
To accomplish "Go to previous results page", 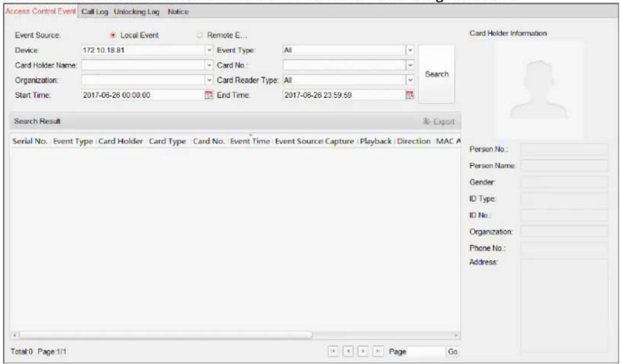I will tap(348, 352).
